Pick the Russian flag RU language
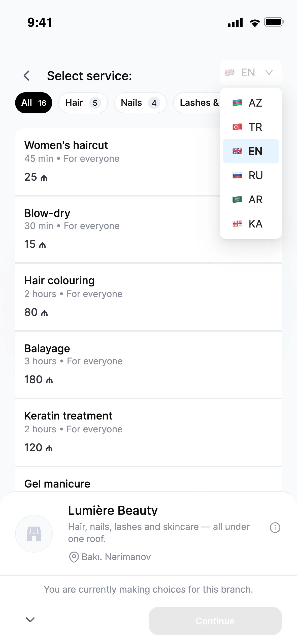 pyautogui.click(x=251, y=175)
